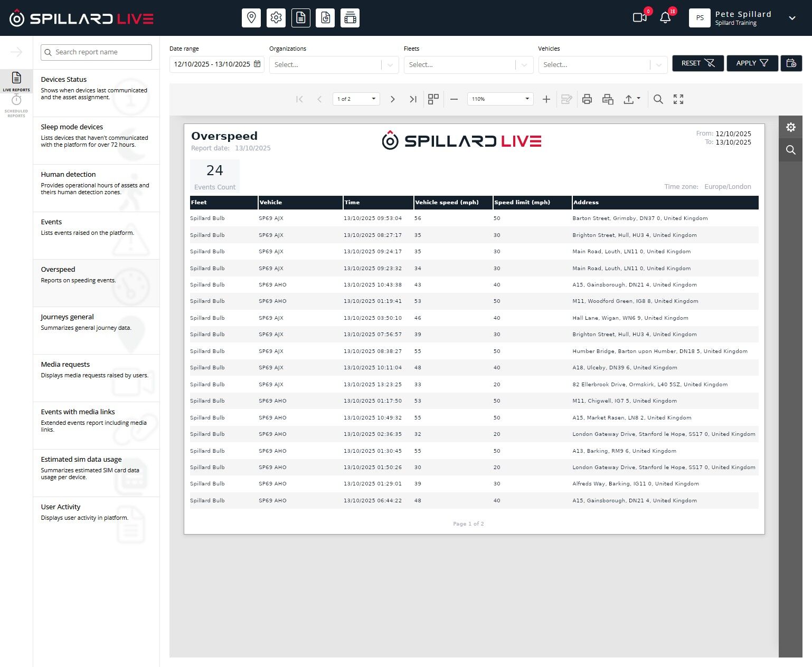Image resolution: width=812 pixels, height=667 pixels.
Task: View bell alert notifications
Action: click(x=665, y=18)
